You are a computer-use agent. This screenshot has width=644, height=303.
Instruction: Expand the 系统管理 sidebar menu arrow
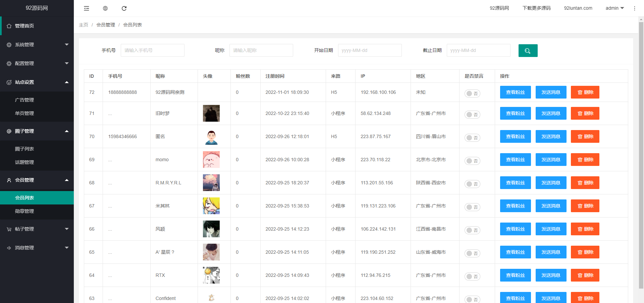click(66, 45)
